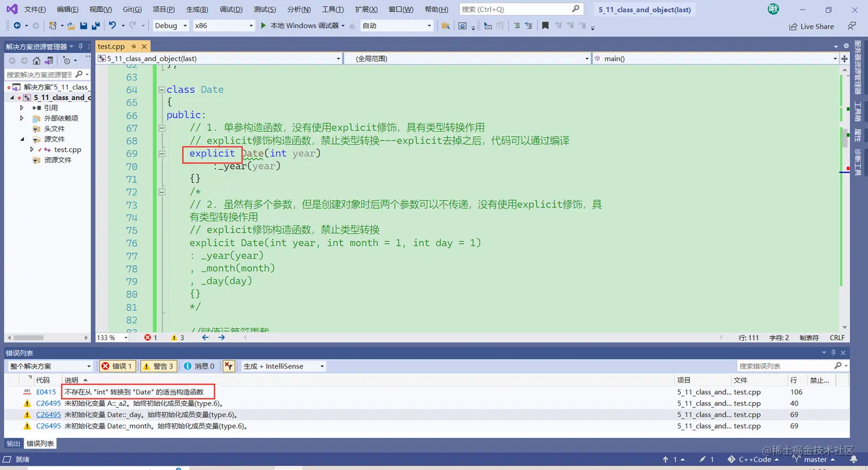This screenshot has width=868, height=470.
Task: Click the editor warning count indicator showing 3
Action: tap(177, 338)
